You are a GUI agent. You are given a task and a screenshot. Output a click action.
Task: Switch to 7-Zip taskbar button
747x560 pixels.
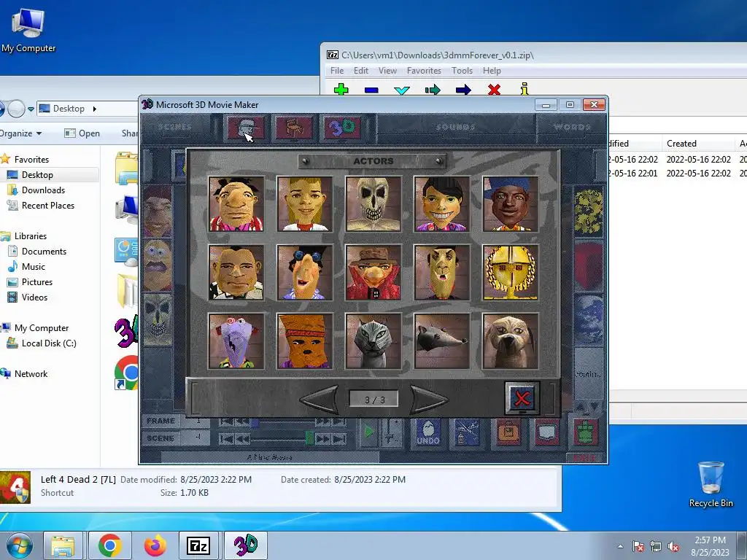[x=198, y=545]
